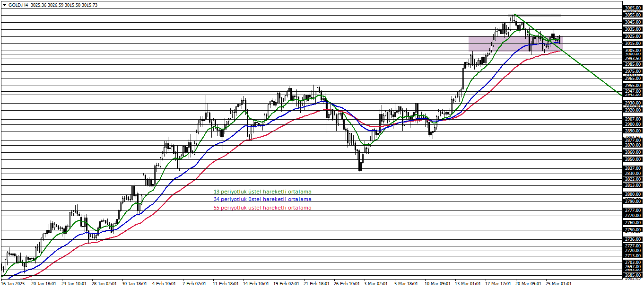Click the '20 Mar 09:01' time label
The image size is (644, 289).
click(x=528, y=284)
